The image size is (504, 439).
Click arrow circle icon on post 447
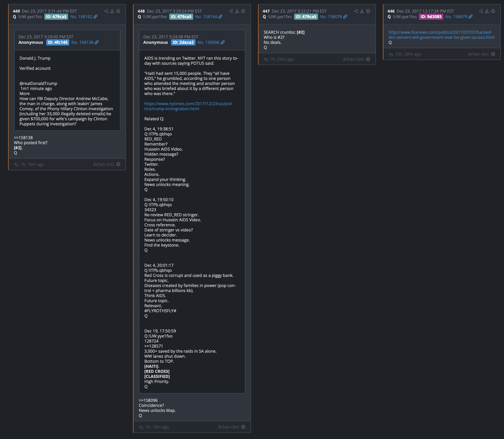[x=368, y=11]
